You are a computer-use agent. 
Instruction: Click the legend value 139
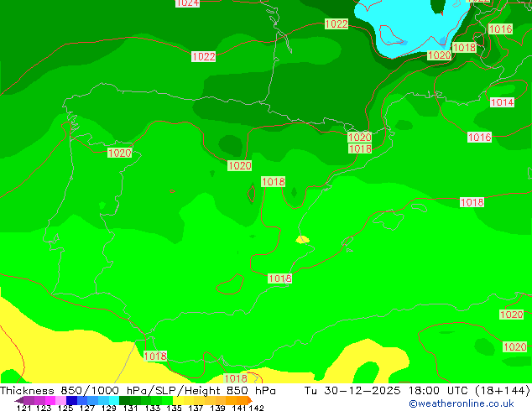click(x=217, y=408)
